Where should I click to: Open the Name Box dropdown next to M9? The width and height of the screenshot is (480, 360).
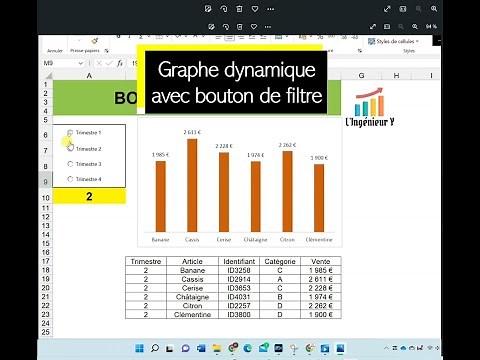tap(80, 63)
